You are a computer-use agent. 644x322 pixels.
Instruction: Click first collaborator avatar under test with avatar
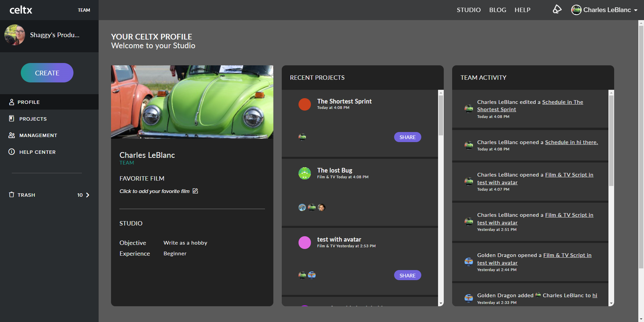click(x=302, y=275)
